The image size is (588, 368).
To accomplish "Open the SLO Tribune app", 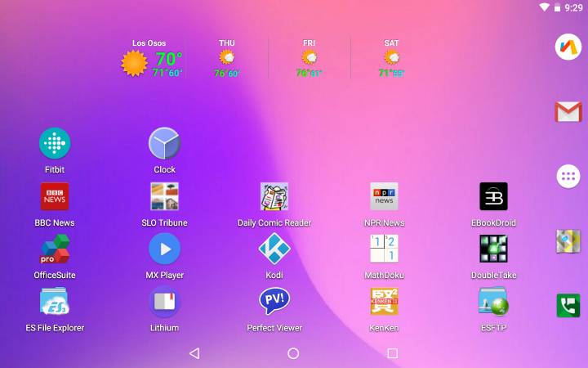I will click(x=165, y=196).
